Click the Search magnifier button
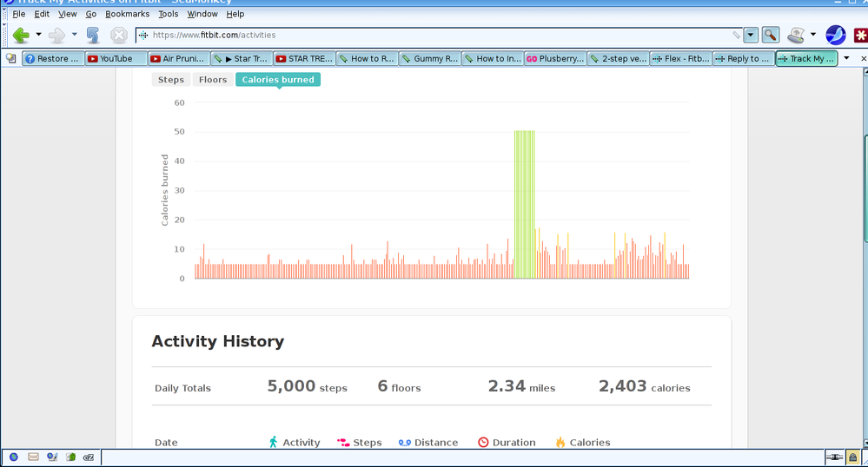This screenshot has width=868, height=467. [770, 35]
